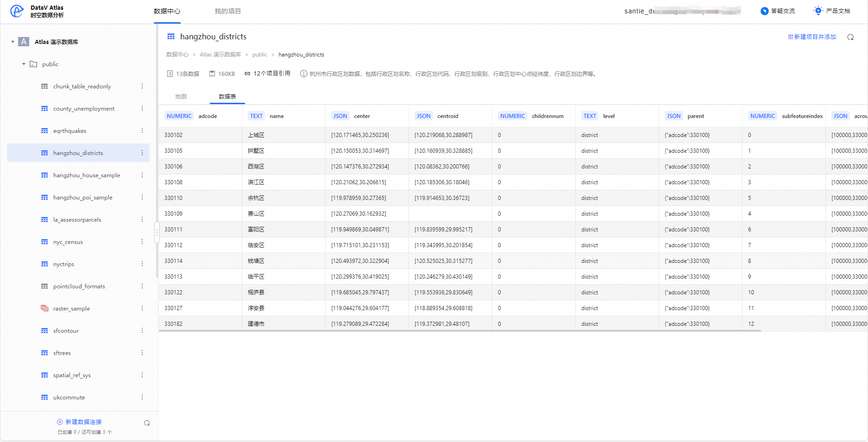Open more options for nyc_census

coord(142,242)
